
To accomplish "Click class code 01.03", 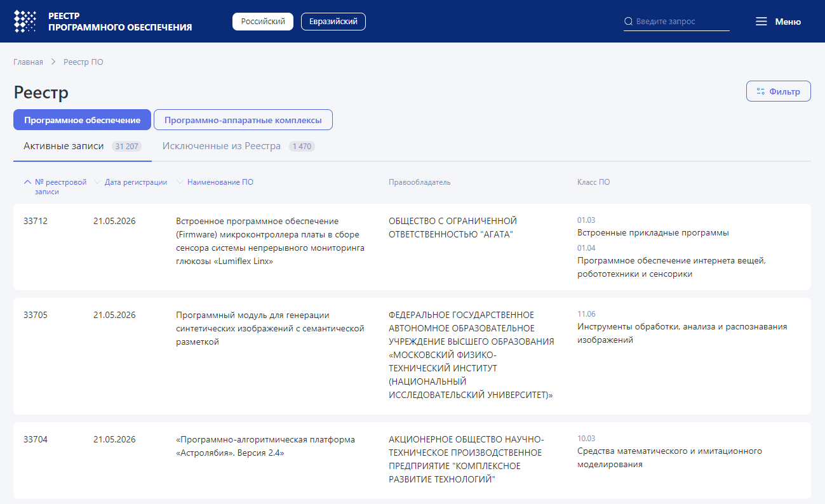I will pyautogui.click(x=586, y=220).
